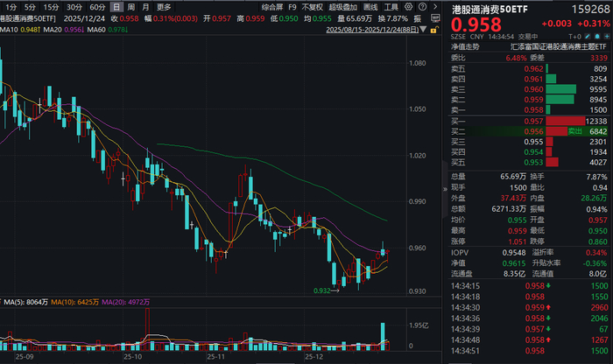Viewport: 613px width, 364px height.
Task: Open the 净值走势 link
Action: (465, 46)
